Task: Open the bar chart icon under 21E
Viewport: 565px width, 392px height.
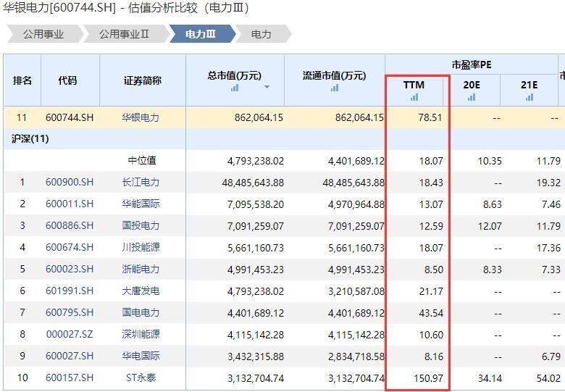Action: 530,97
